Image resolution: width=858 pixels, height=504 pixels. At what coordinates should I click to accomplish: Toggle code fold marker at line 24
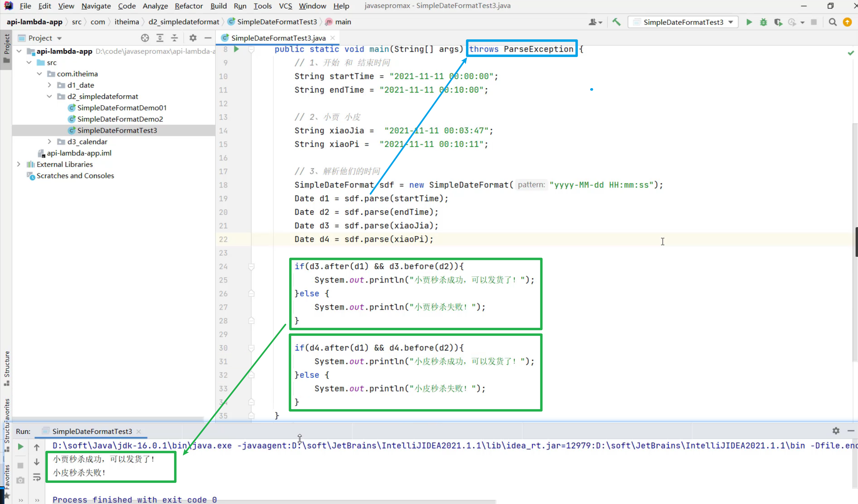(x=251, y=266)
